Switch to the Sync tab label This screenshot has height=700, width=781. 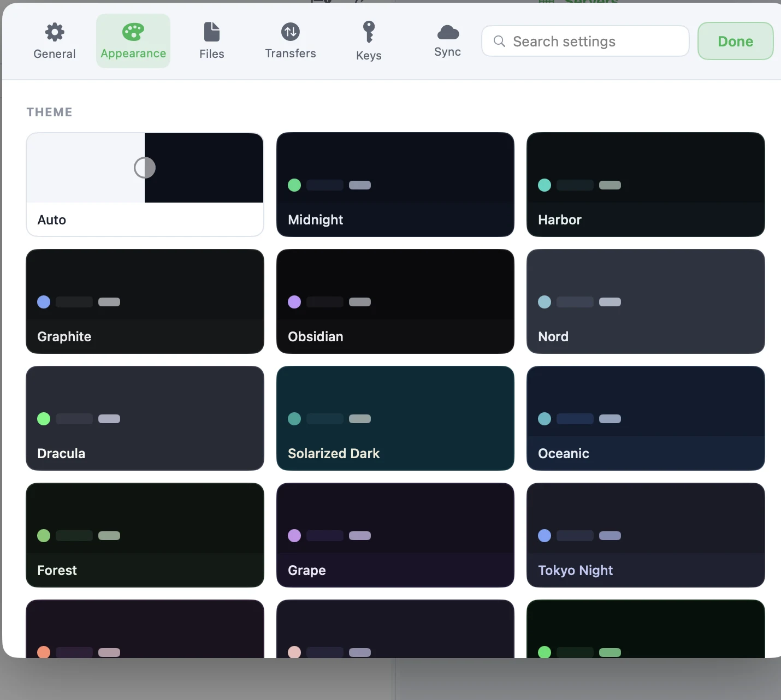[448, 52]
